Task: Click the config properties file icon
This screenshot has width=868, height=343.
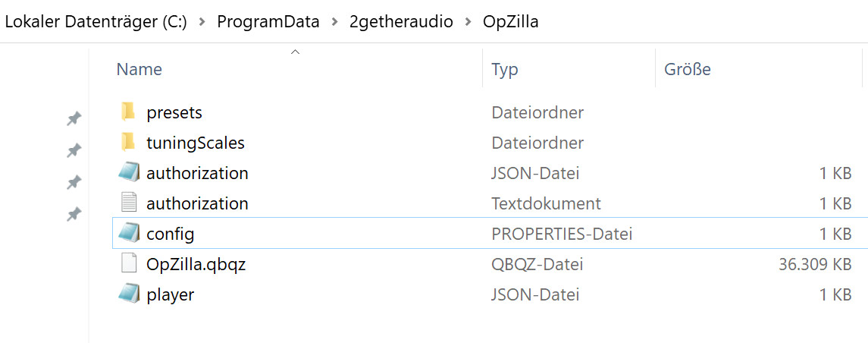Action: click(x=128, y=234)
